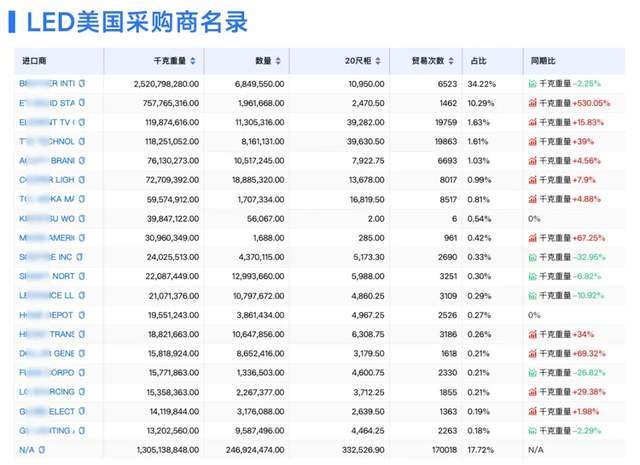This screenshot has width=640, height=465.
Task: Copy importer name in 30,960,349.00 row
Action: 82,238
